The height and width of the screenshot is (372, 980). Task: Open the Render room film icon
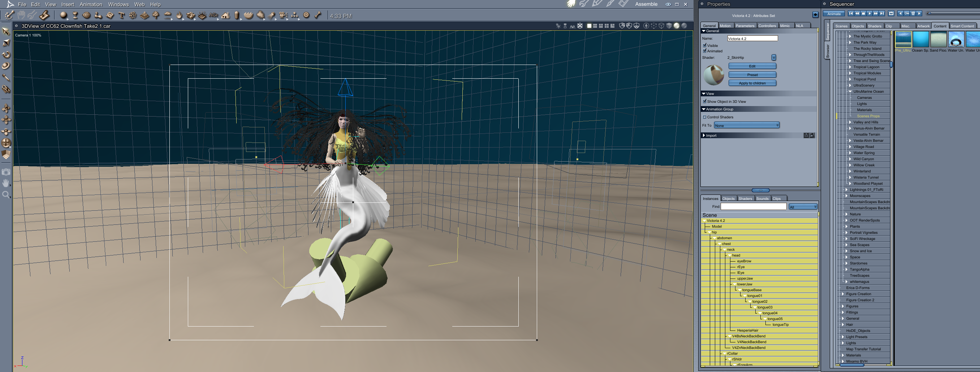click(x=623, y=4)
